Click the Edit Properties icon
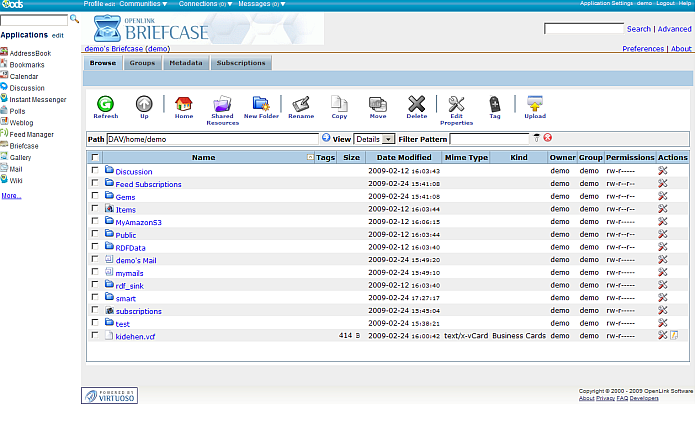The width and height of the screenshot is (700, 421). click(x=456, y=104)
